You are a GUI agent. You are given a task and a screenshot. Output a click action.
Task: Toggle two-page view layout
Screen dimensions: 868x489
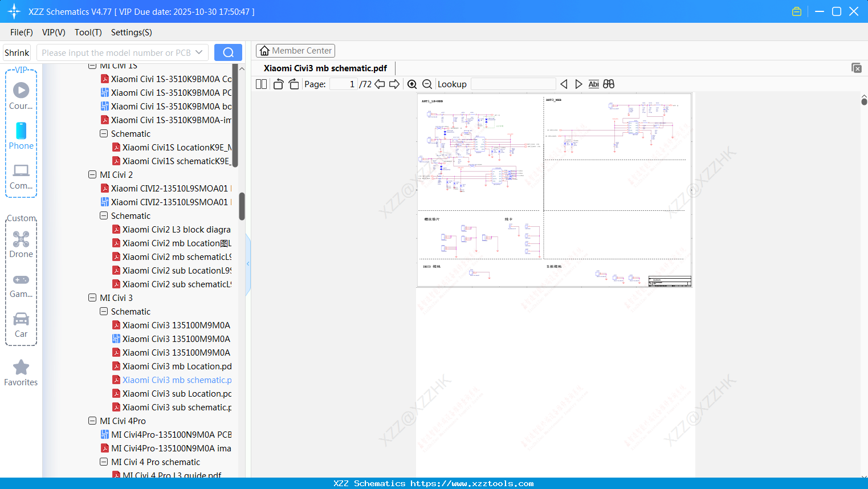[260, 84]
